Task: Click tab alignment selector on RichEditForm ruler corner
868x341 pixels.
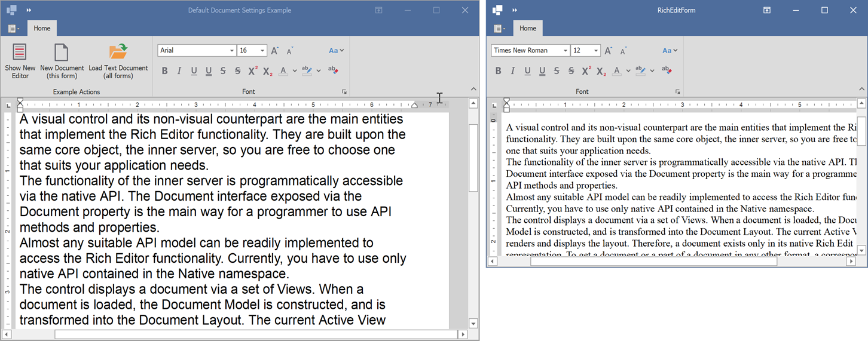Action: pyautogui.click(x=494, y=105)
